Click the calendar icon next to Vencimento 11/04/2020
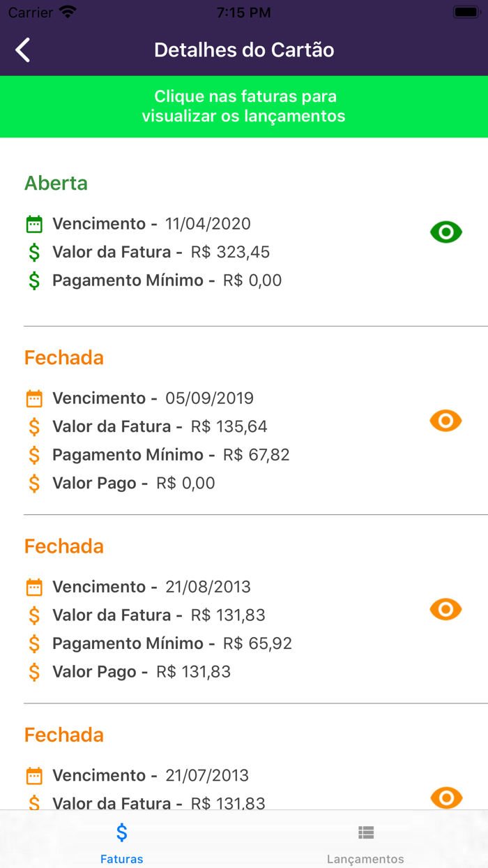488x868 pixels. pyautogui.click(x=33, y=223)
